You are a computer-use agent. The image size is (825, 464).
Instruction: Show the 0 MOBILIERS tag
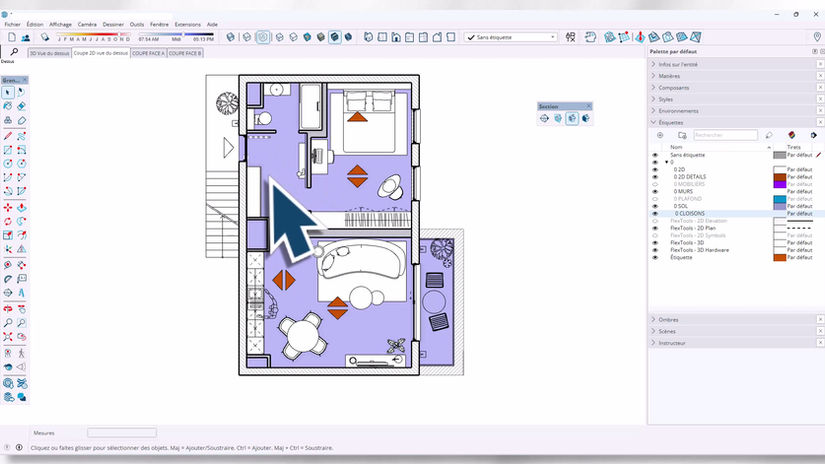tap(655, 184)
